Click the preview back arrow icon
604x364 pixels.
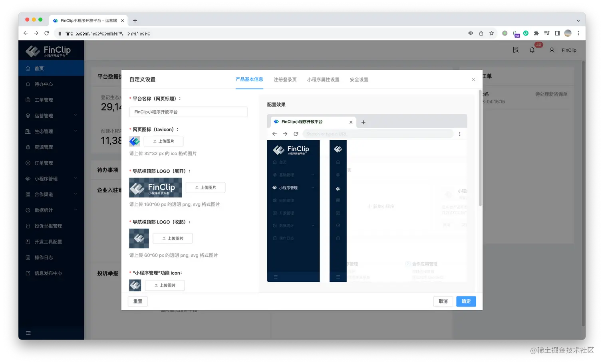coord(274,134)
